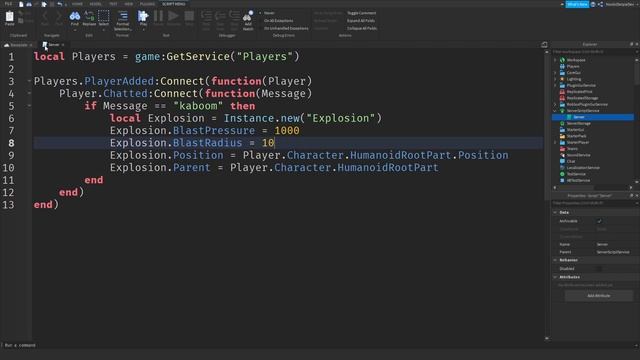Click the Add Attribute button
Viewport: 640px width, 360px height.
[599, 296]
